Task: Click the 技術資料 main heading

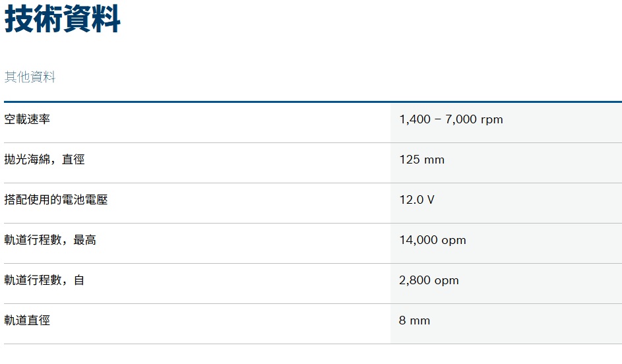Action: (x=63, y=18)
